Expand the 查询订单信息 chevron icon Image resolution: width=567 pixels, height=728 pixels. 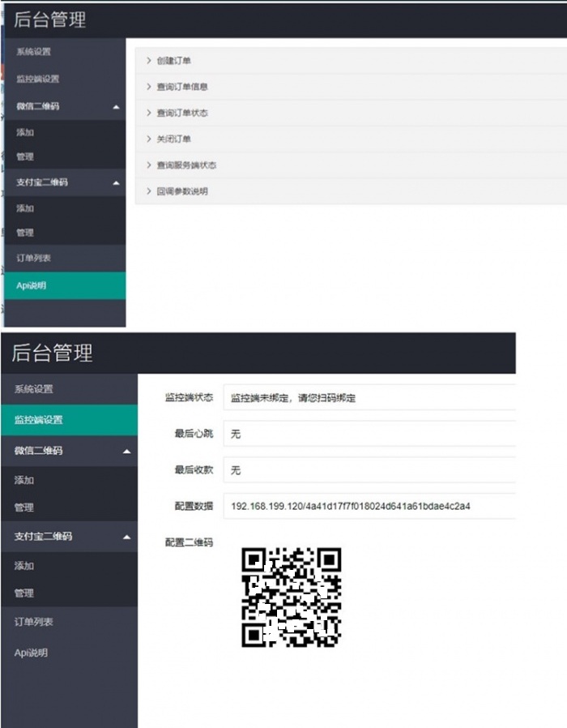[148, 87]
